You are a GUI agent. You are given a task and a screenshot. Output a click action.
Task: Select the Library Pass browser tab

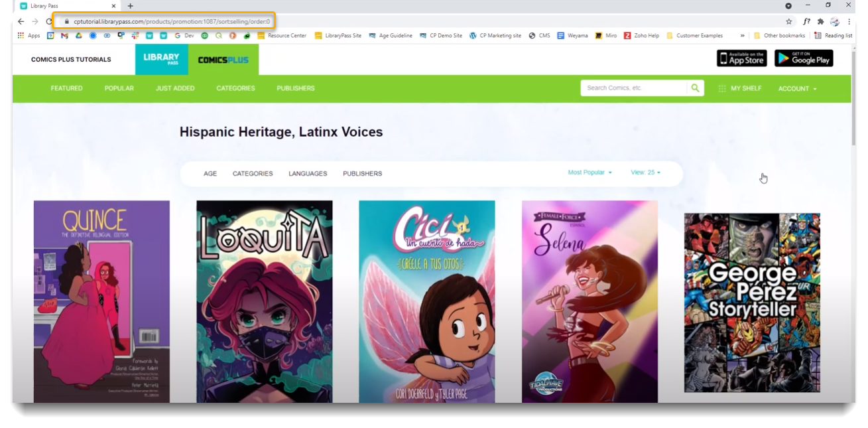click(67, 6)
